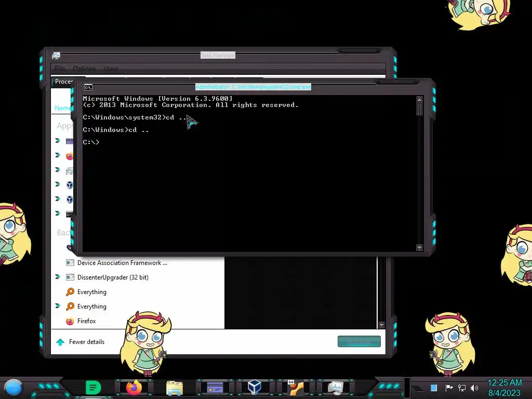Open the Start orb on the taskbar

pyautogui.click(x=14, y=388)
